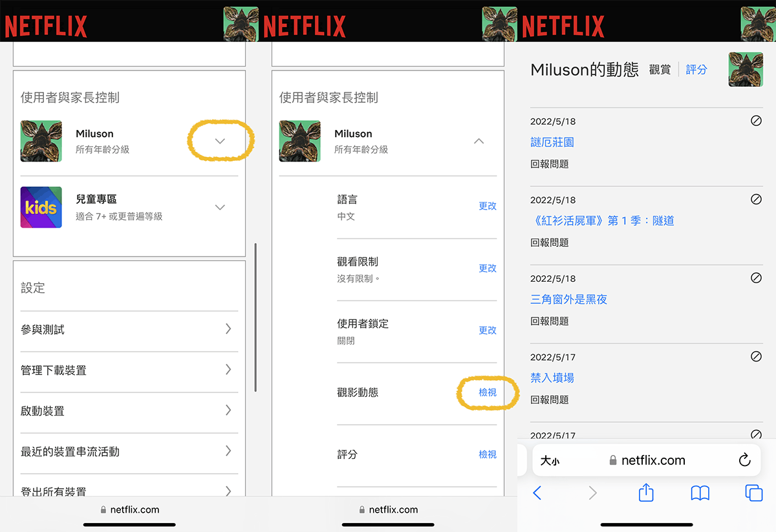The image size is (776, 532).
Task: Open the 登出所有裝置 row
Action: click(129, 490)
